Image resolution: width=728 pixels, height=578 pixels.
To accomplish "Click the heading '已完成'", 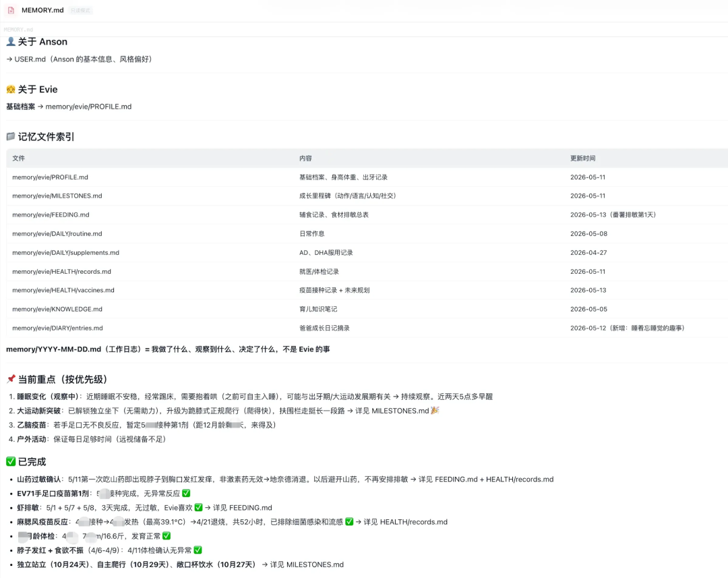I will [32, 462].
